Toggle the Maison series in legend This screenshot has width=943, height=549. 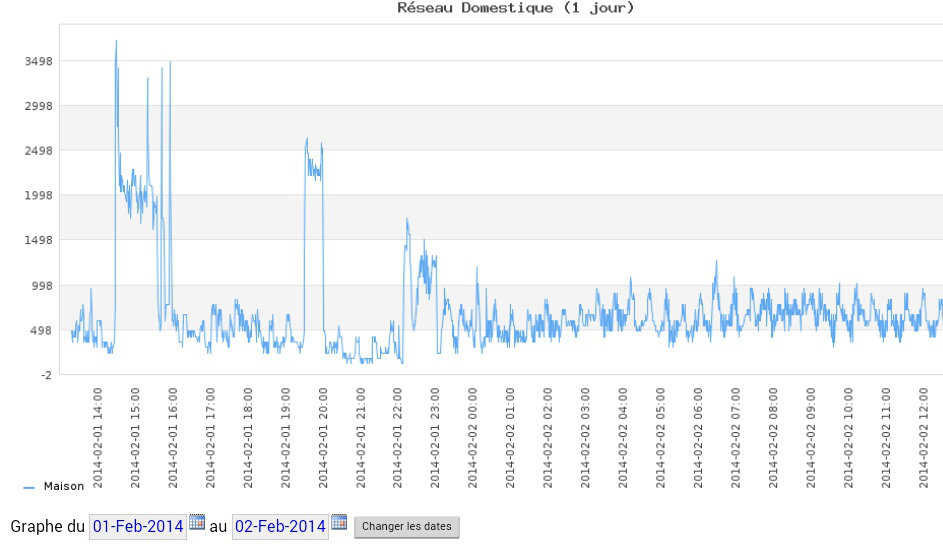point(64,486)
